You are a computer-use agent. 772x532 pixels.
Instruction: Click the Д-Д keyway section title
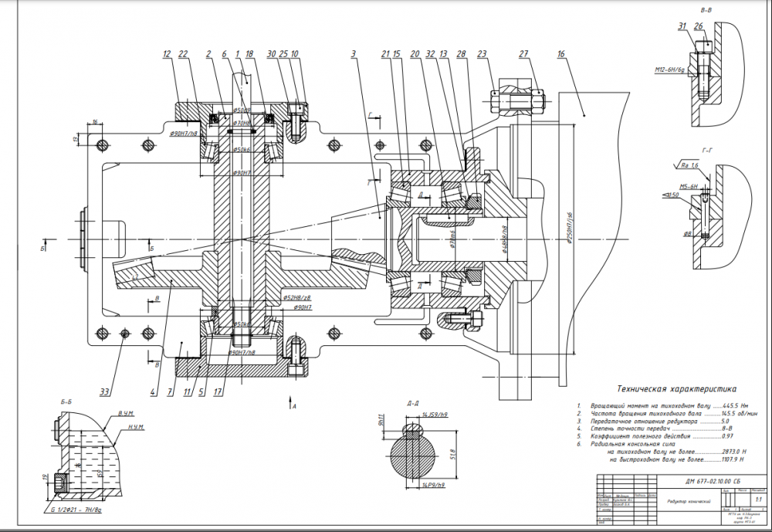coord(412,403)
